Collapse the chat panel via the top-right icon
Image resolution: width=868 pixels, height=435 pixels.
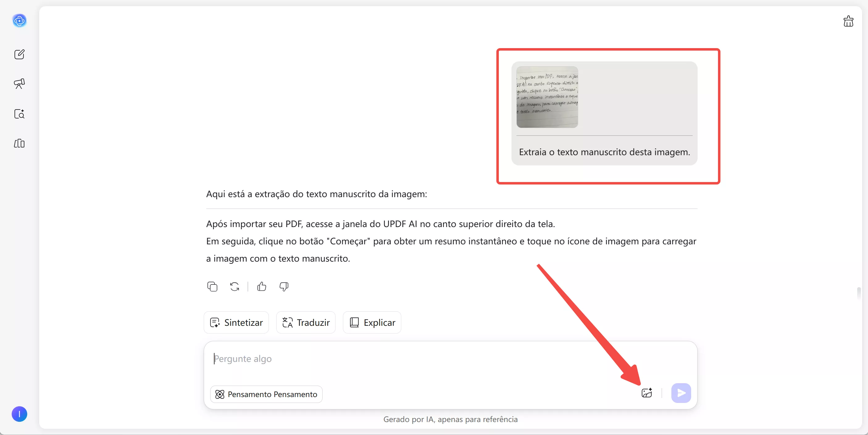click(849, 21)
